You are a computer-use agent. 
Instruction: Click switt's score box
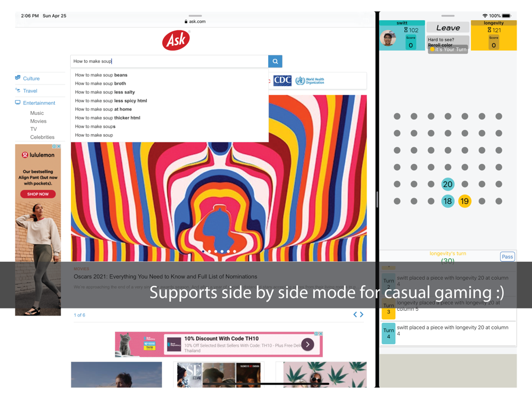click(x=411, y=42)
